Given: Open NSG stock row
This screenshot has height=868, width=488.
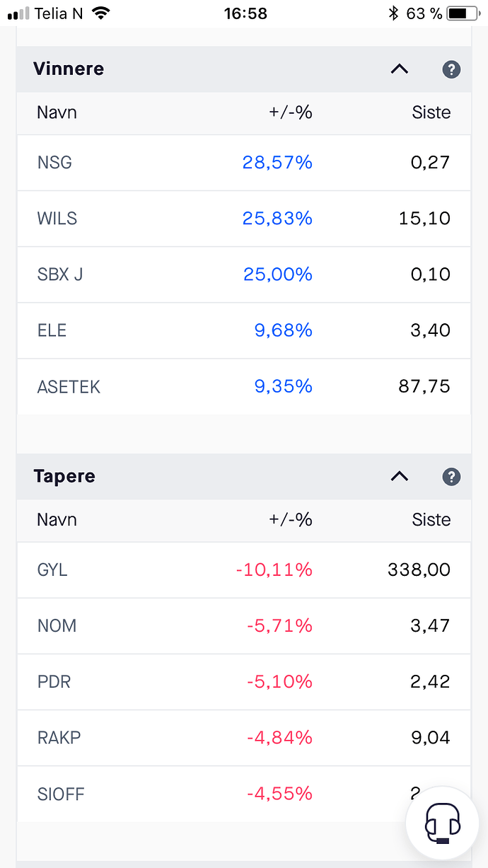Looking at the screenshot, I should click(x=55, y=163).
